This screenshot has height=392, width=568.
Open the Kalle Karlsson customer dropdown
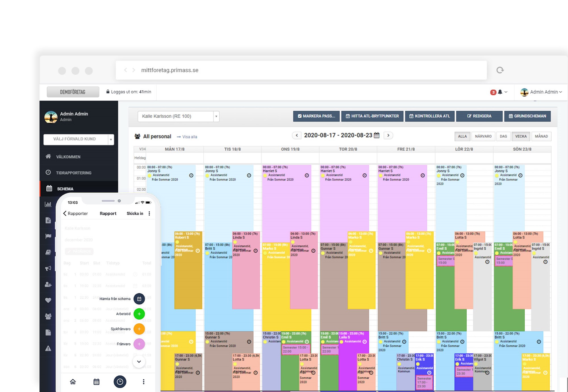pyautogui.click(x=178, y=116)
